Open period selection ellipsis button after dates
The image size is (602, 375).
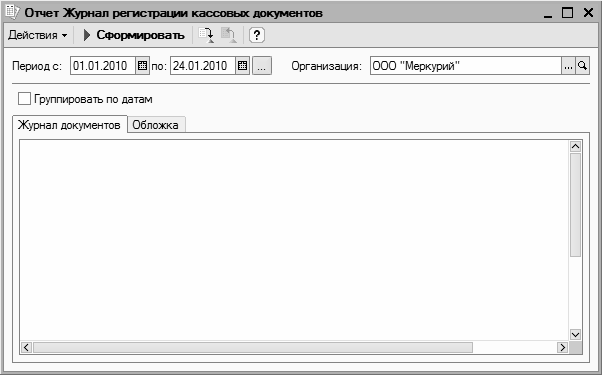(262, 66)
